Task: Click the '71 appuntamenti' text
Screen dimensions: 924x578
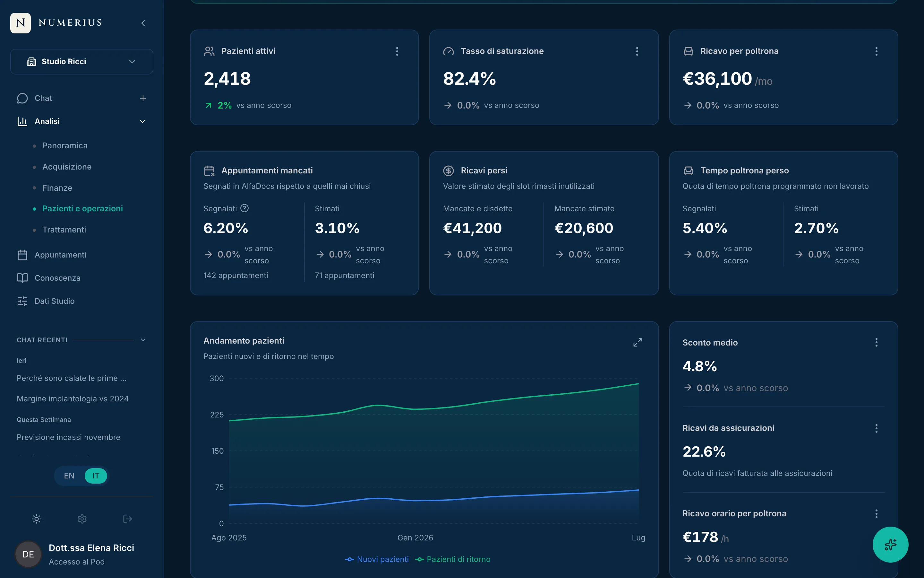Action: 344,275
